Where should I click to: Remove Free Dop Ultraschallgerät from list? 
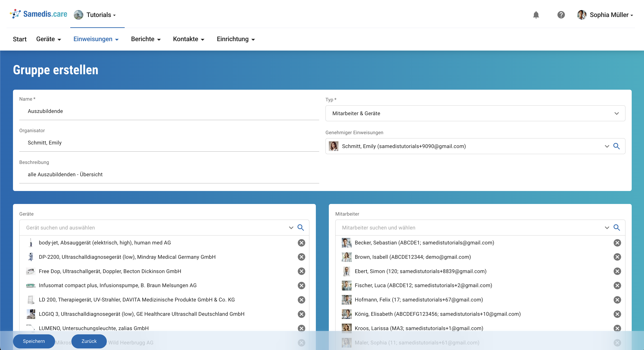click(302, 271)
